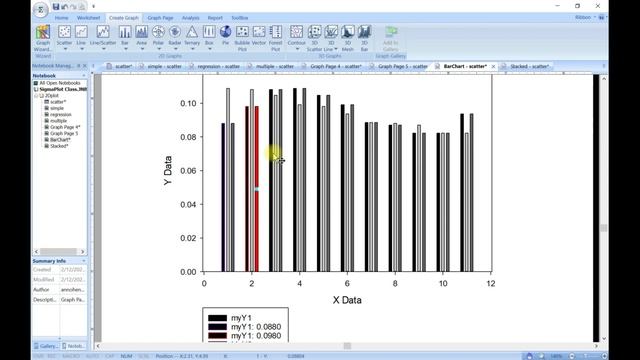Viewport: 640px width, 360px height.
Task: Close the Notebook Manager panel
Action: tap(84, 66)
